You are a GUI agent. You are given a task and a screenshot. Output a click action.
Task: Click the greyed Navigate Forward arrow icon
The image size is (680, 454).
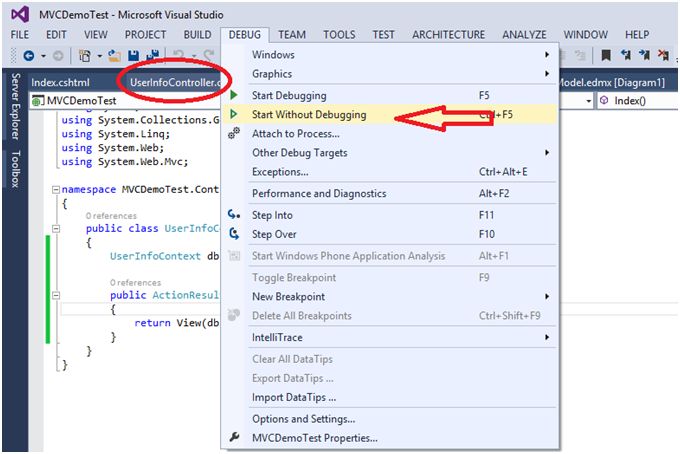58,56
